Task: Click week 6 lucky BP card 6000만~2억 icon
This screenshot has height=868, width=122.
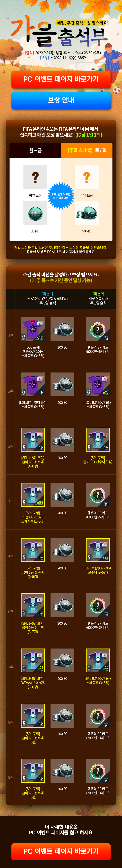Action: (98, 606)
